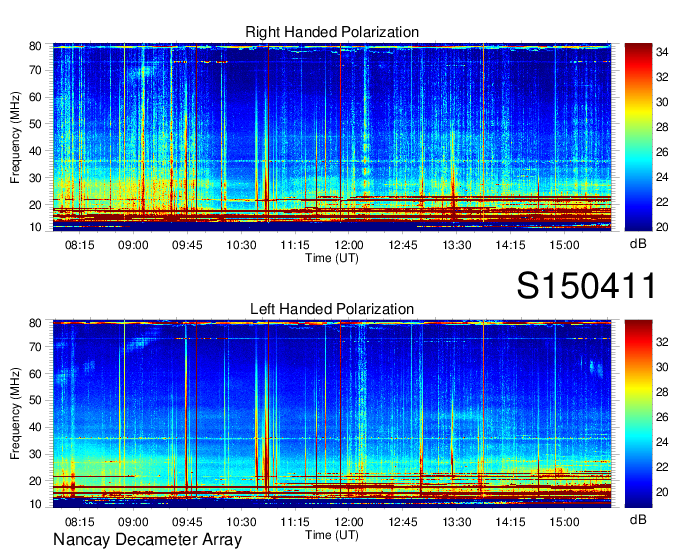
Task: Click the 40 frequency tick of Left Handed plot
Action: (35, 428)
